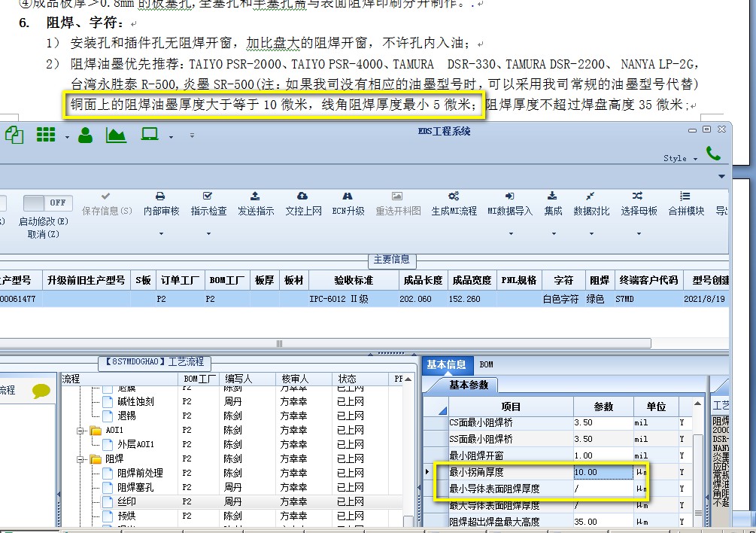756x533 pixels.
Task: Collapse the AOI1 tree folder
Action: [80, 431]
